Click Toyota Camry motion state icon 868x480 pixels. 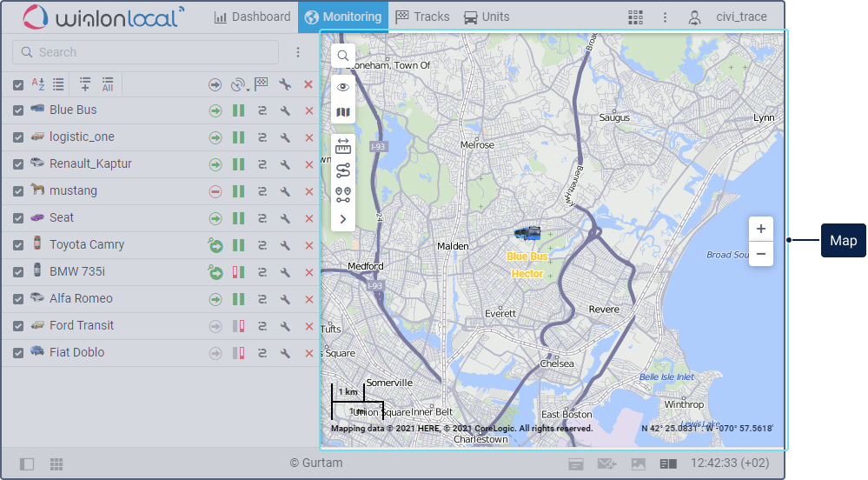point(215,245)
